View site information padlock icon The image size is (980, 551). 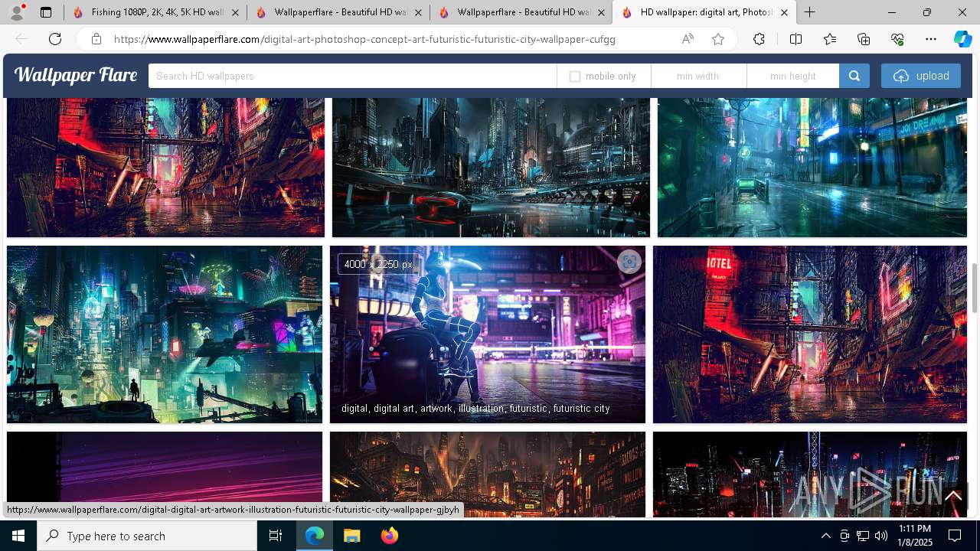pos(96,39)
